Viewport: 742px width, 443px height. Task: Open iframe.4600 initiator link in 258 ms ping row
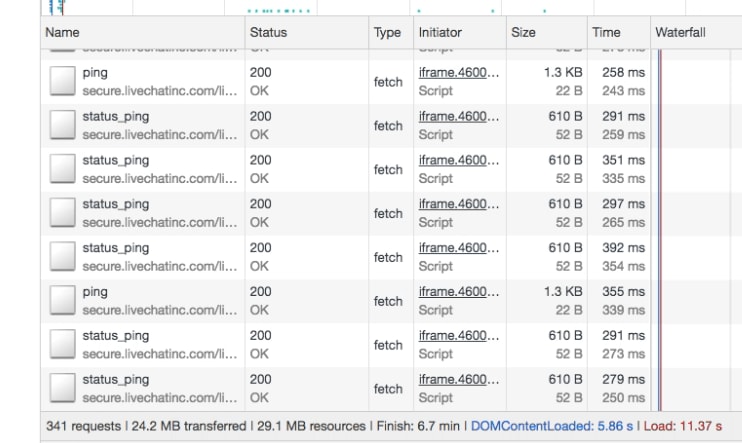[x=459, y=72]
